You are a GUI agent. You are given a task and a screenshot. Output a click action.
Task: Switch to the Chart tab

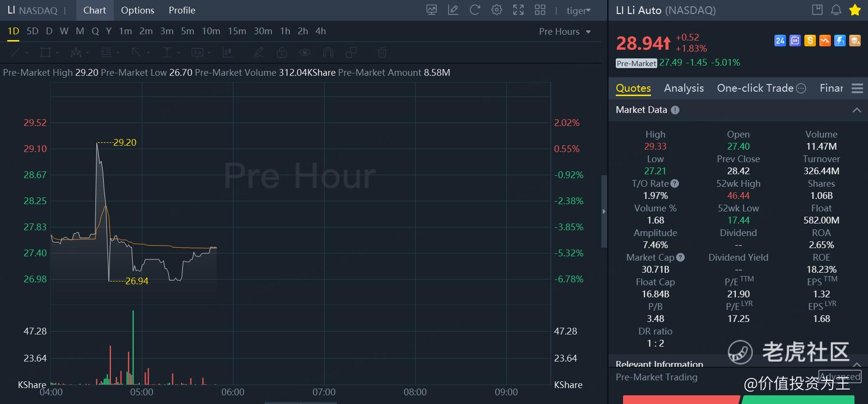95,10
